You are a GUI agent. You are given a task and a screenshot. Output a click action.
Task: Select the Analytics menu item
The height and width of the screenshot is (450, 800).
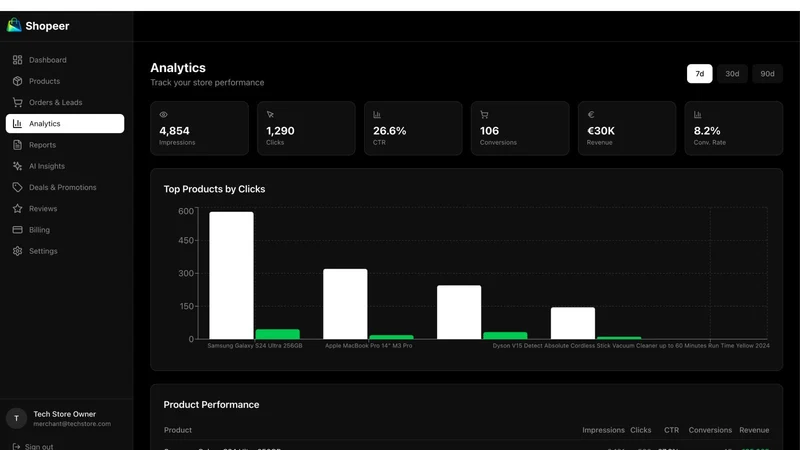pos(65,123)
